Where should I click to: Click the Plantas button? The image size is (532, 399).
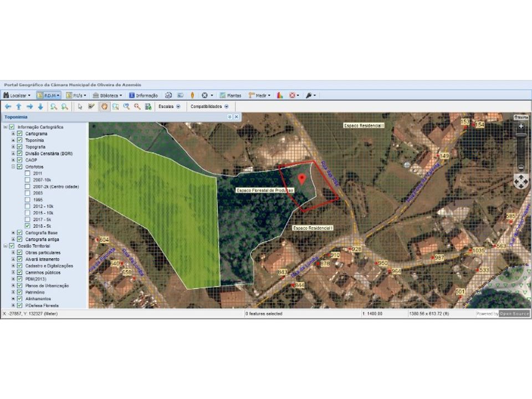point(231,95)
